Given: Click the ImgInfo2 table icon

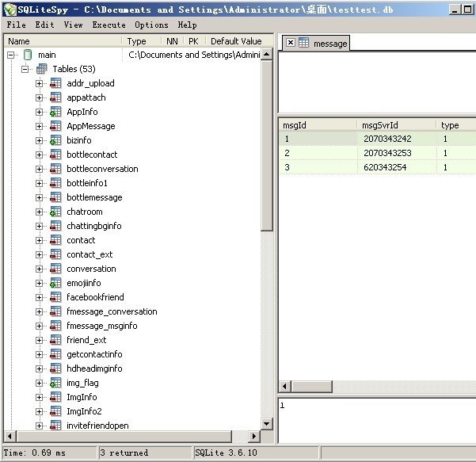Looking at the screenshot, I should point(55,411).
